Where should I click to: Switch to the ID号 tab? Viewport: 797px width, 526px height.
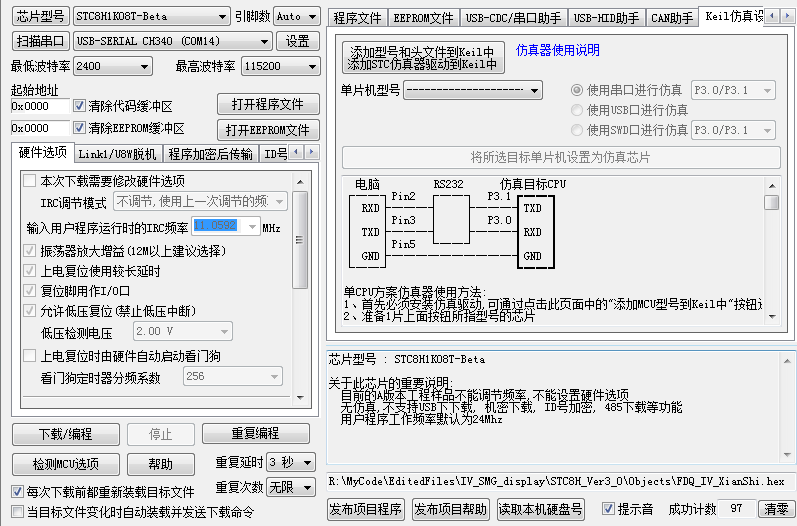(275, 154)
